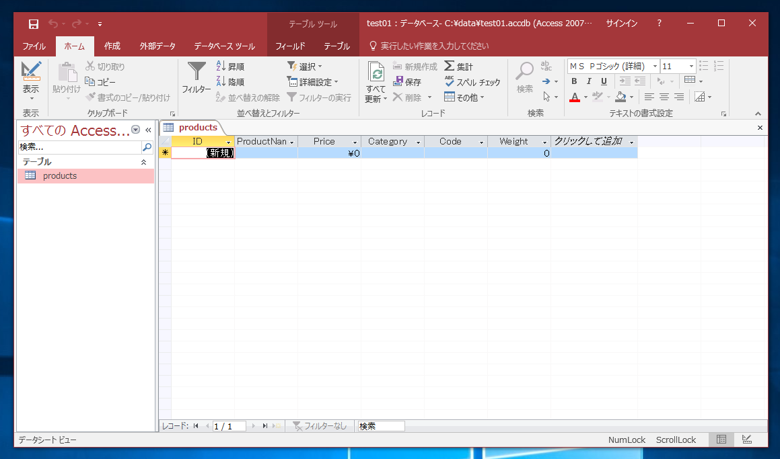
Task: Click the Go To arrow icon
Action: (x=546, y=81)
